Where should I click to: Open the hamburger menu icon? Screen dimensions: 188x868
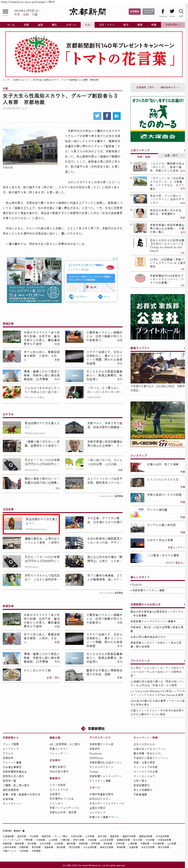point(5,12)
